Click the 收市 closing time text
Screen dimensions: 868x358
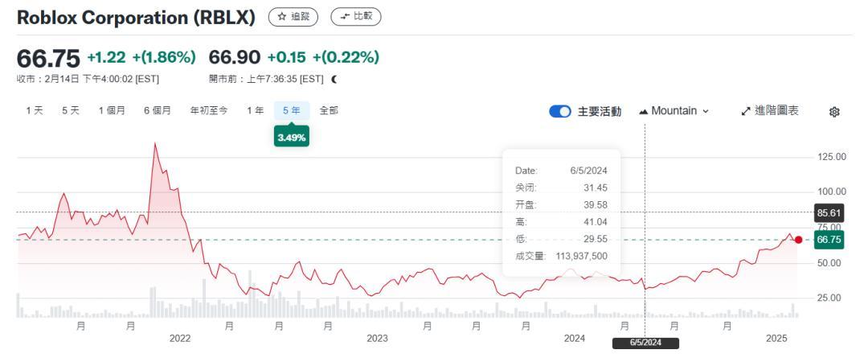[88, 80]
